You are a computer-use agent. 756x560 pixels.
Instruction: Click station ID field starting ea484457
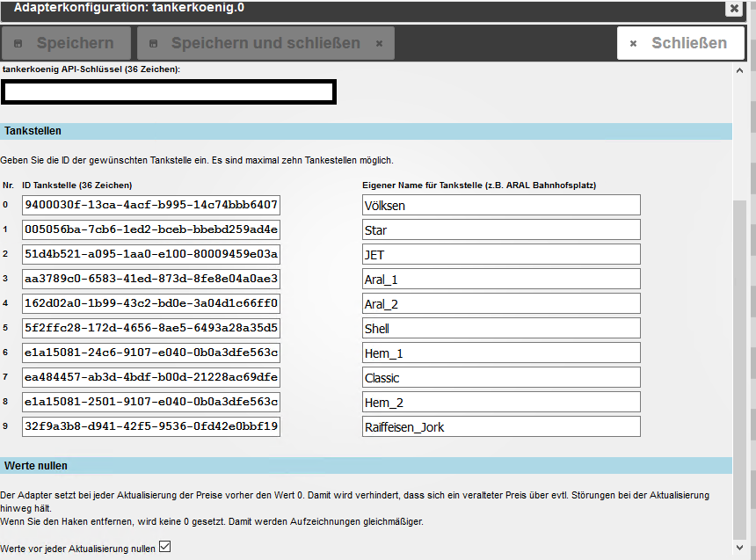pyautogui.click(x=151, y=377)
